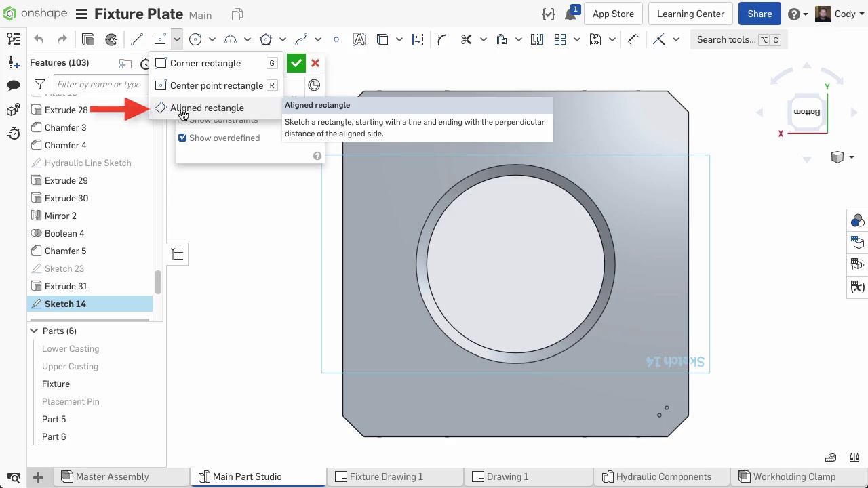Select the Center point circle tool
This screenshot has width=868, height=488.
[x=195, y=39]
